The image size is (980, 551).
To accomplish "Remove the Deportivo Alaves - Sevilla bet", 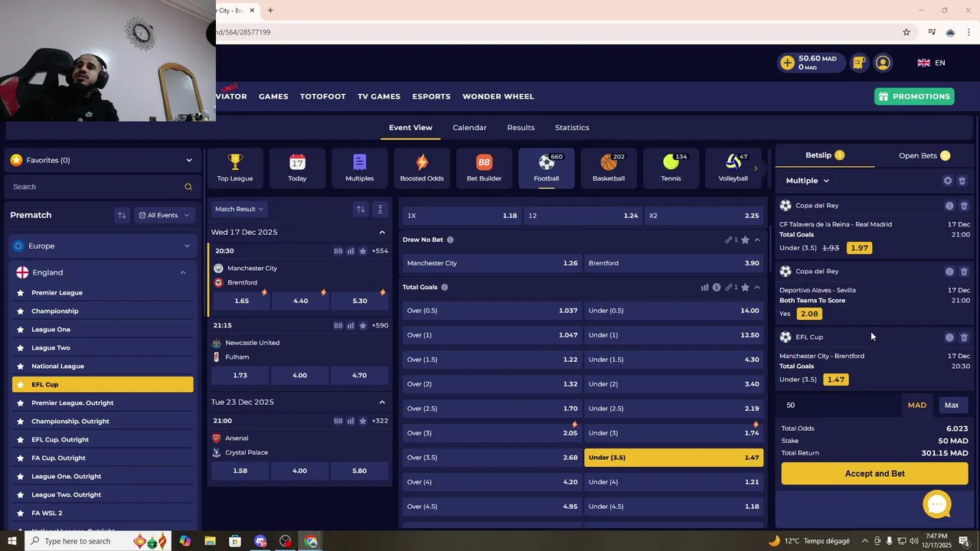I will click(x=964, y=272).
